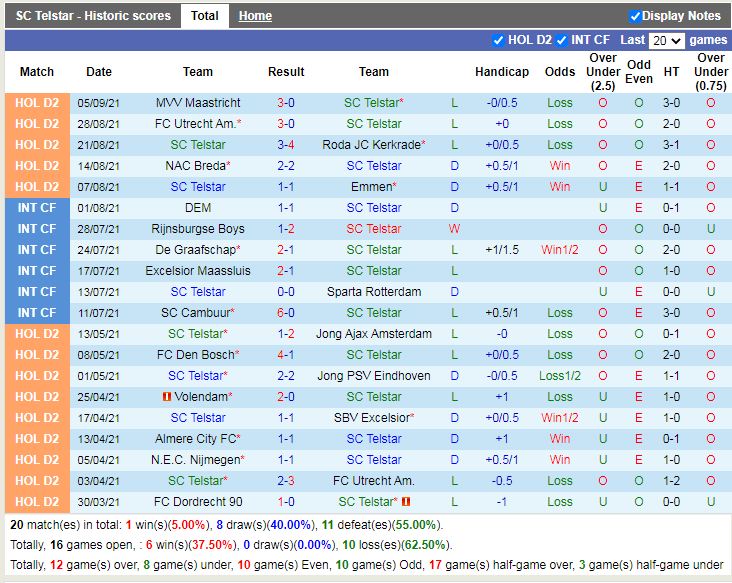Image resolution: width=732 pixels, height=583 pixels.
Task: Click the INT CF label in the 01/08/21 row
Action: (37, 208)
